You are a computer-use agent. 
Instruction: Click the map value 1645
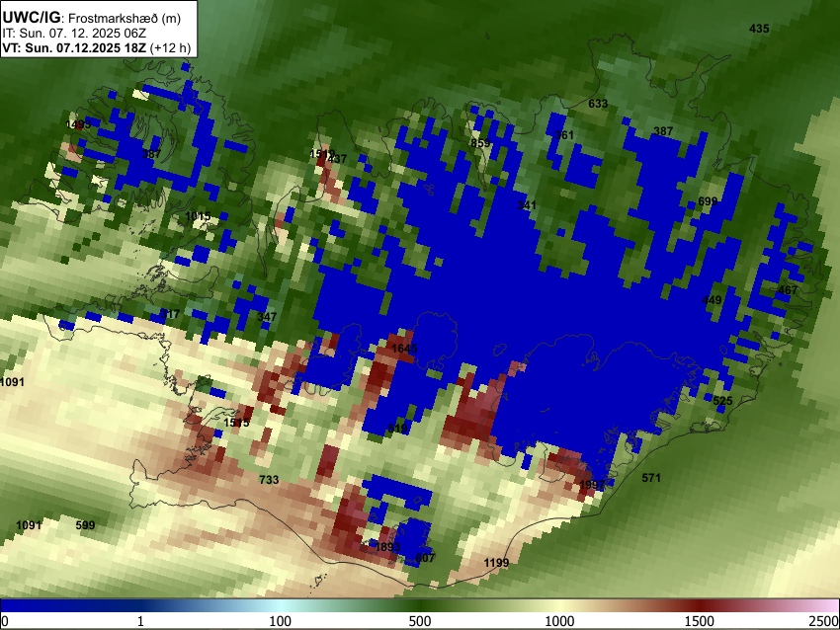point(404,349)
